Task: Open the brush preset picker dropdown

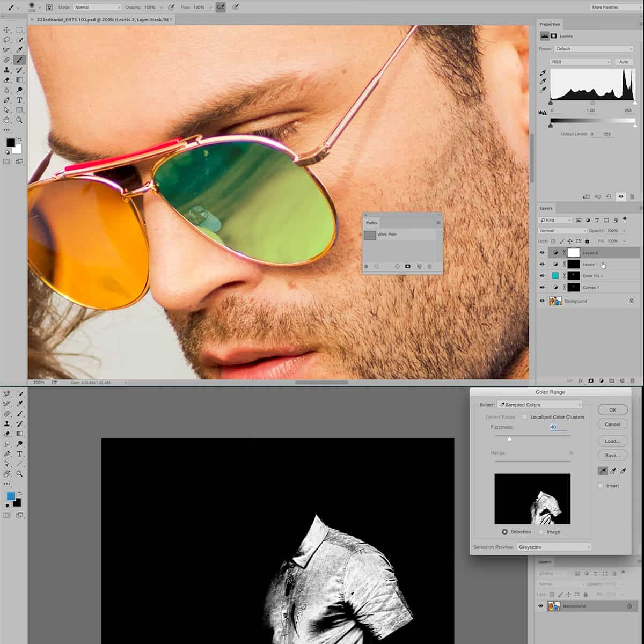Action: point(39,7)
